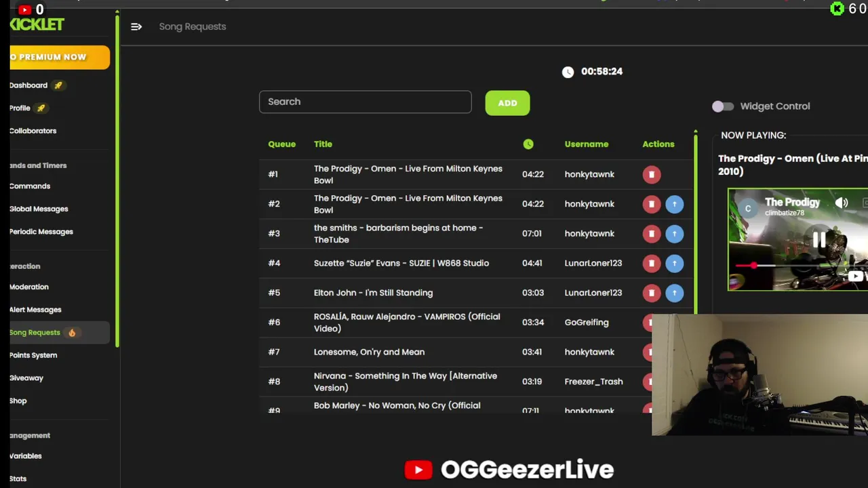
Task: Collapse sidebar with the hamburger menu icon
Action: coord(136,26)
